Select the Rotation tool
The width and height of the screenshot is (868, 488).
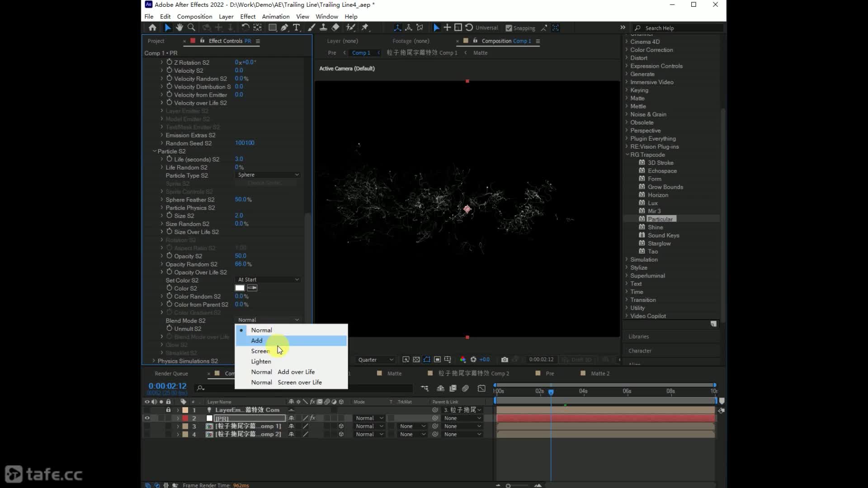click(x=245, y=28)
